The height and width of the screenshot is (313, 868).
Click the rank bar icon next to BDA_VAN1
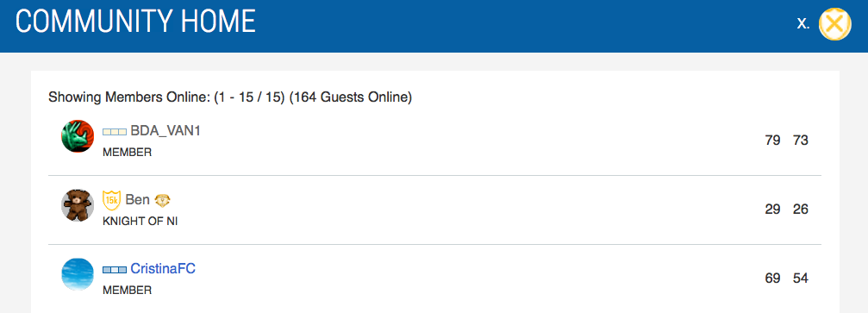pos(115,132)
